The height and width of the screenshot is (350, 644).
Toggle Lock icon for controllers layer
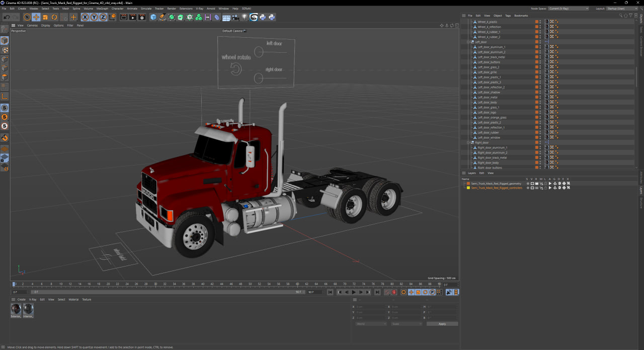(546, 188)
